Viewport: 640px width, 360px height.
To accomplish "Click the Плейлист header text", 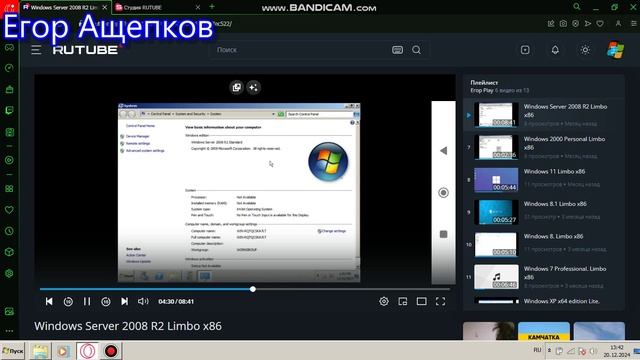I will point(484,82).
